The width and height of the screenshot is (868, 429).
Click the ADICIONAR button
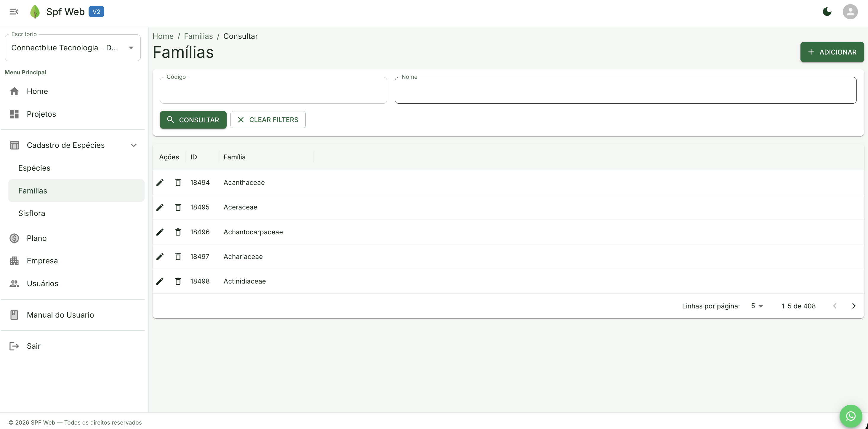tap(832, 52)
